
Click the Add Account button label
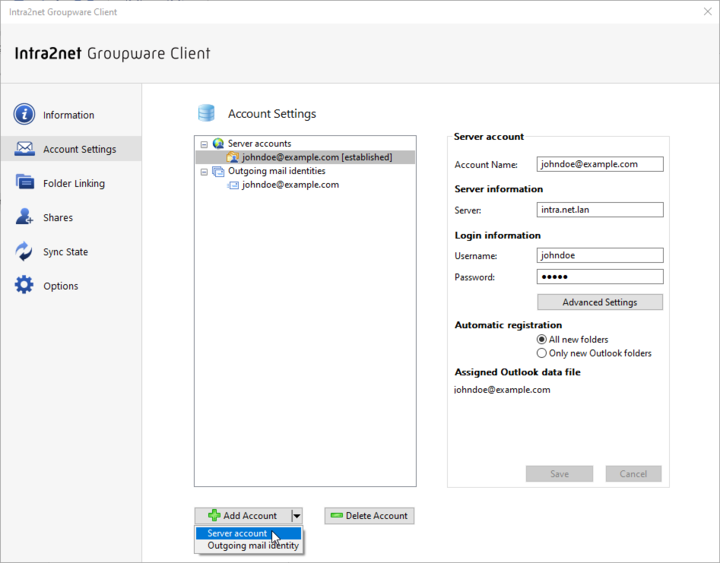[x=250, y=516]
